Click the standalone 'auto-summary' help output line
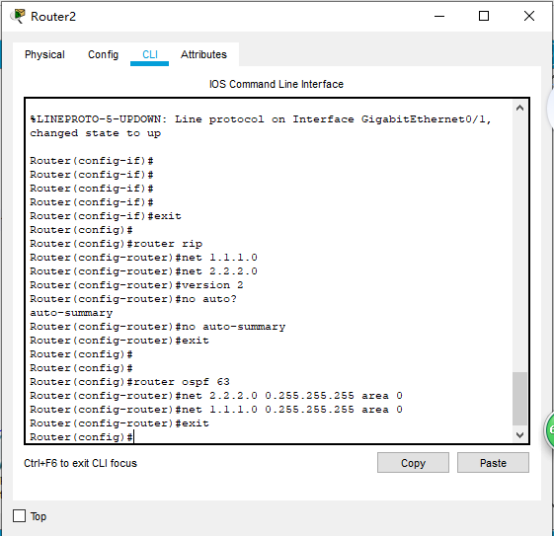The width and height of the screenshot is (554, 536). point(71,313)
